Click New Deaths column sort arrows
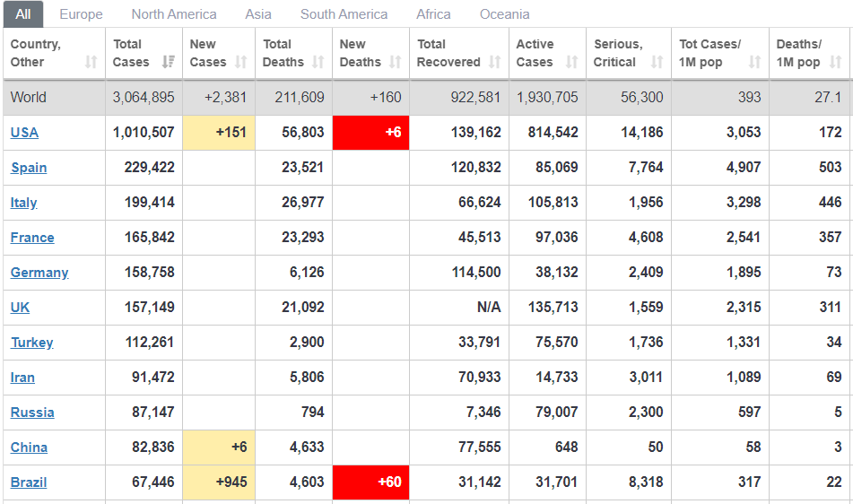Viewport: 853px width, 504px height. 396,62
